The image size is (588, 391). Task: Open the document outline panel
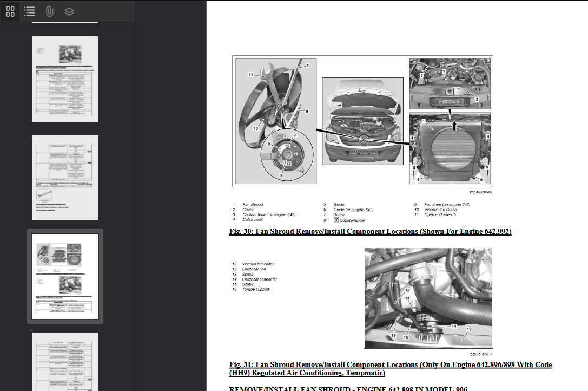click(29, 11)
